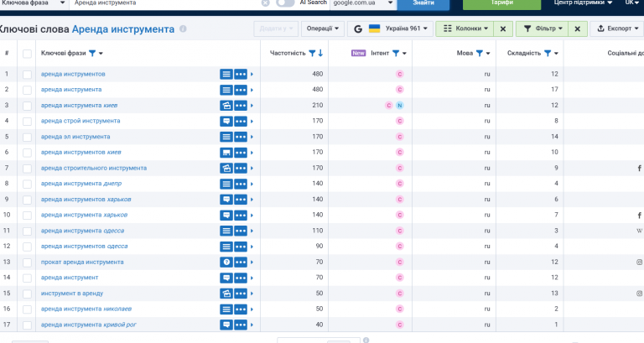This screenshot has width=644, height=343.
Task: Click three-dots for аренда инструмента харьков
Action: pos(241,216)
